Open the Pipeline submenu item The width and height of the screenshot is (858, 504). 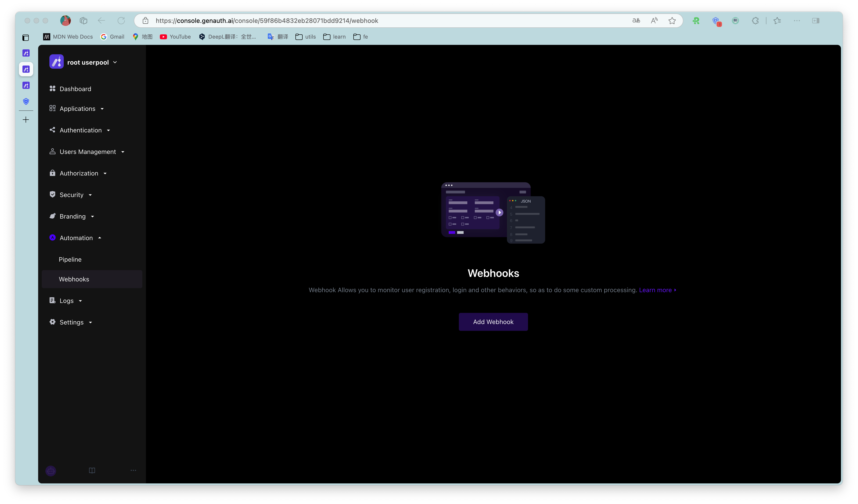coord(70,259)
